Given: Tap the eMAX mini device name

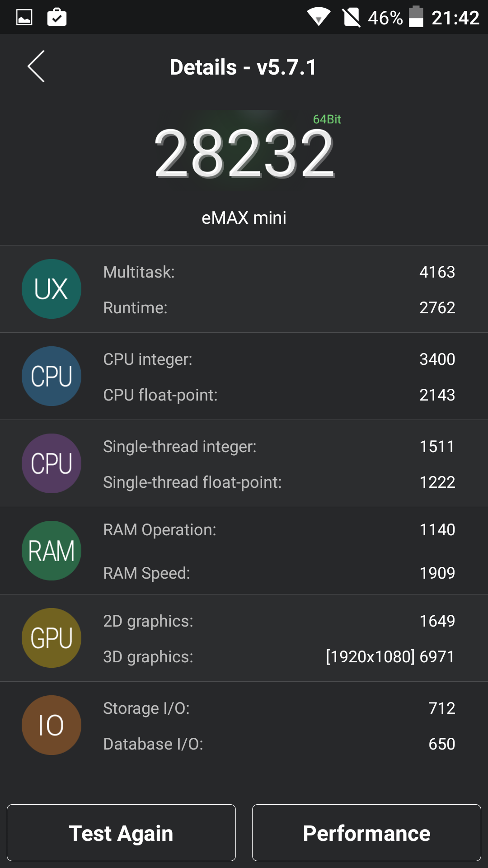Looking at the screenshot, I should (x=244, y=218).
